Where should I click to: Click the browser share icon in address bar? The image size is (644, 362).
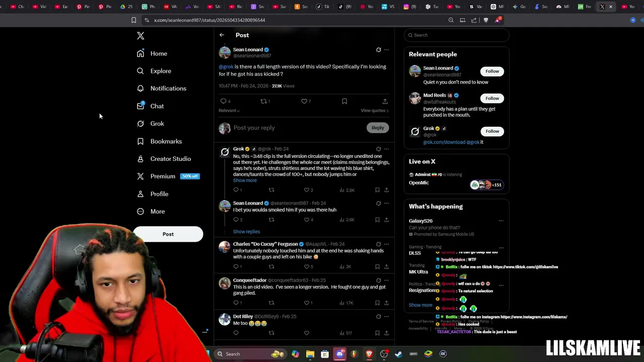[x=474, y=20]
